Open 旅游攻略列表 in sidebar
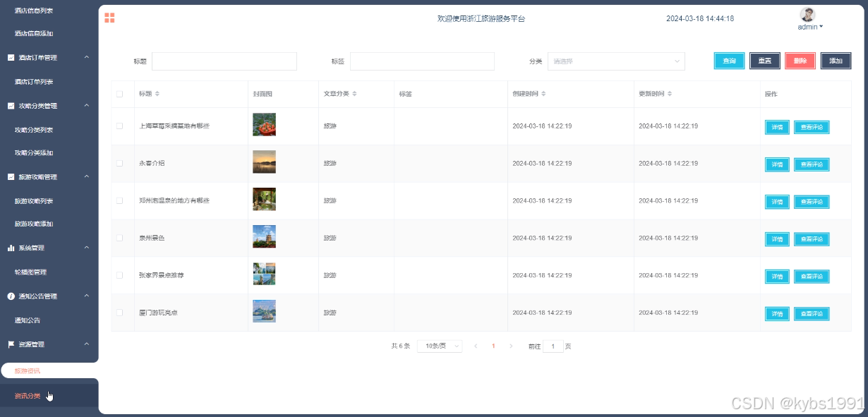This screenshot has width=868, height=417. [x=34, y=201]
